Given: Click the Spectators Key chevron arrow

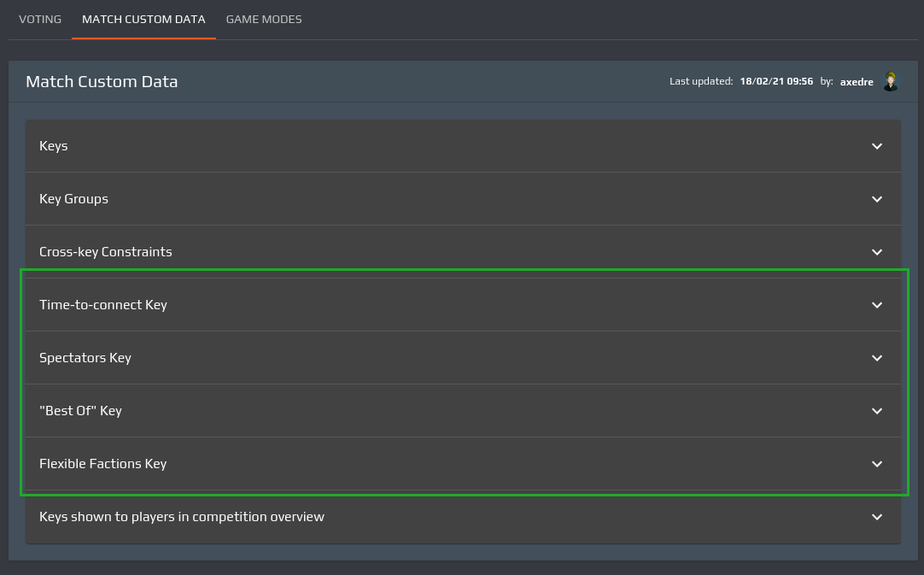Looking at the screenshot, I should coord(877,358).
